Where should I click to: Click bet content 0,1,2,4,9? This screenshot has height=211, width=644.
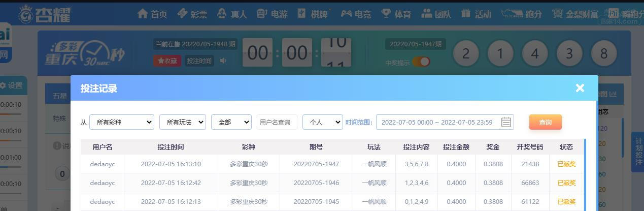click(417, 202)
